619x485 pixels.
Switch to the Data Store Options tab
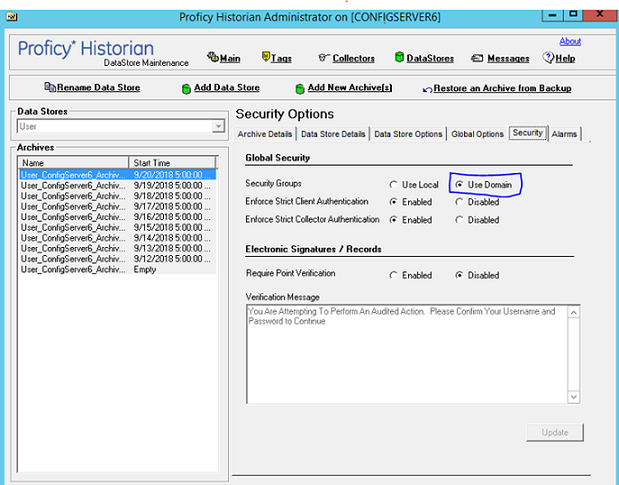pos(408,134)
